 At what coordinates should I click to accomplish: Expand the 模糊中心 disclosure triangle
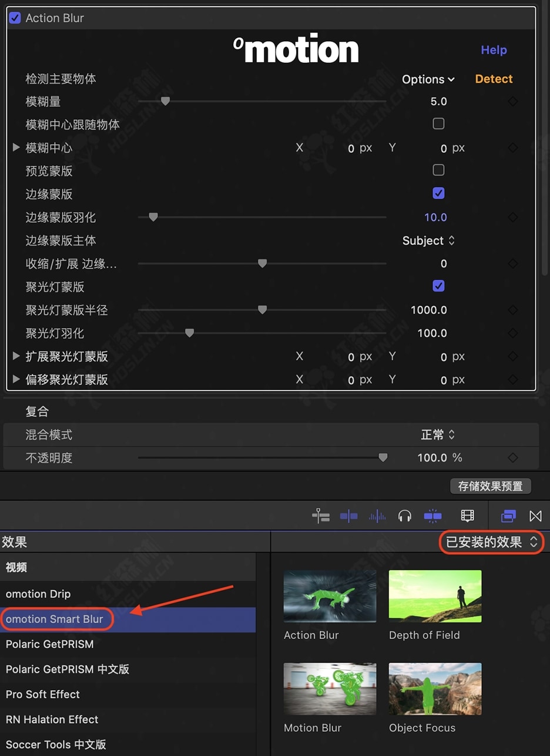click(x=16, y=148)
